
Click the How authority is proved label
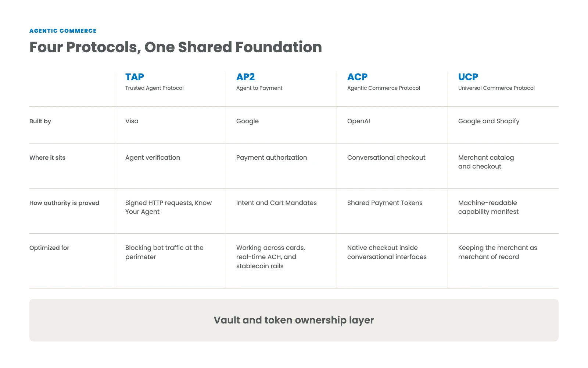pos(64,203)
